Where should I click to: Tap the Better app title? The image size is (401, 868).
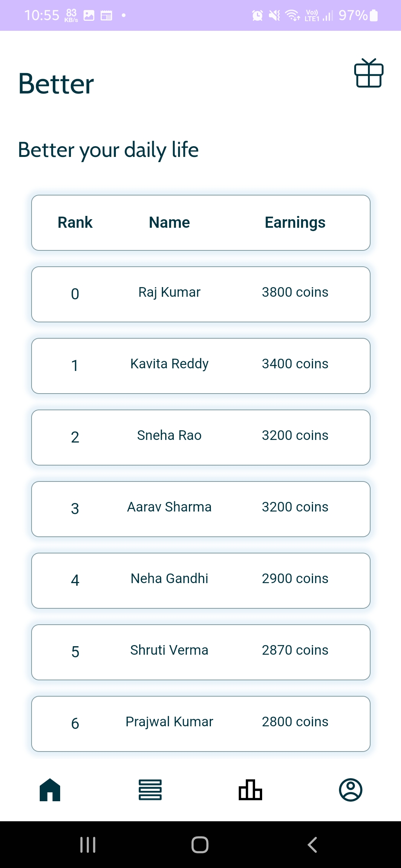click(56, 84)
